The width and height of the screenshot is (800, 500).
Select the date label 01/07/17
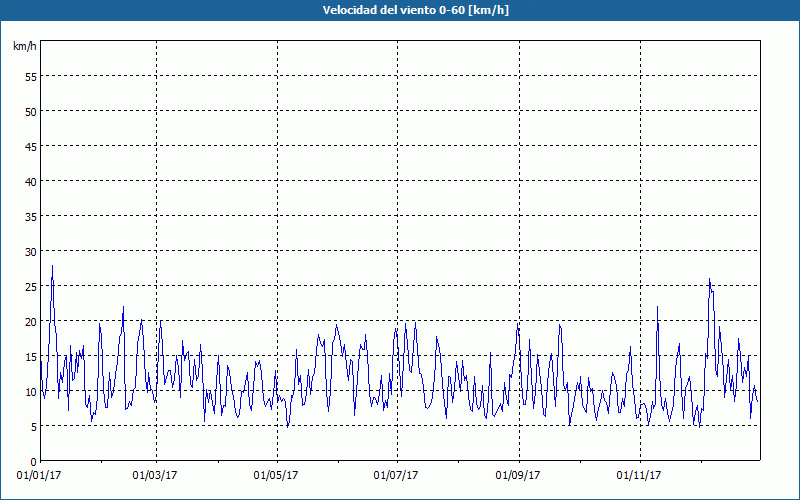pos(396,476)
